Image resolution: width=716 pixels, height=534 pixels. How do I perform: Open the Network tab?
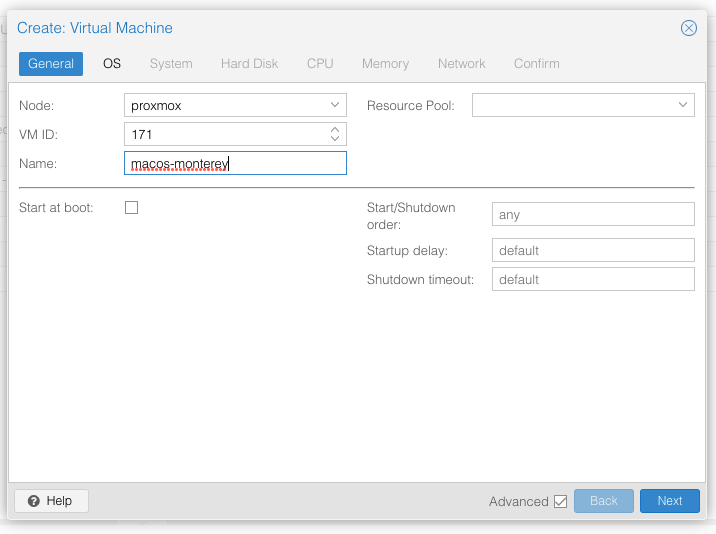coord(462,63)
